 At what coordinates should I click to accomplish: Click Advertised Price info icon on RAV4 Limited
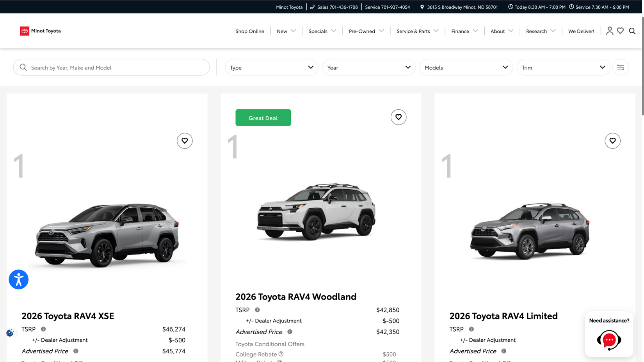504,351
